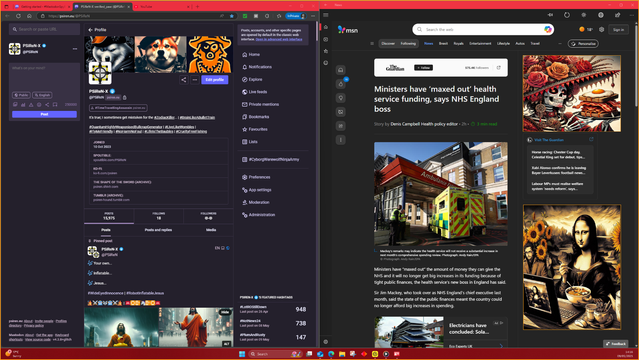Image resolution: width=639 pixels, height=360 pixels.
Task: Click the Follows count on profile
Action: (159, 216)
